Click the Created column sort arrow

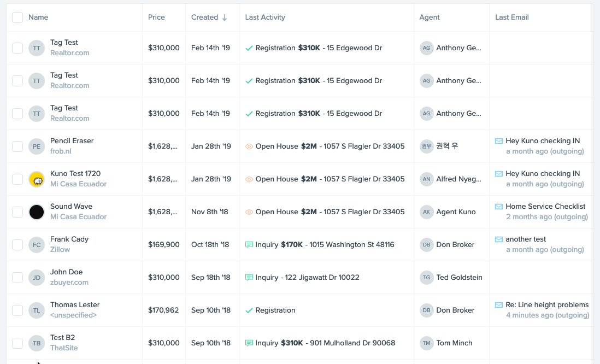tap(225, 17)
